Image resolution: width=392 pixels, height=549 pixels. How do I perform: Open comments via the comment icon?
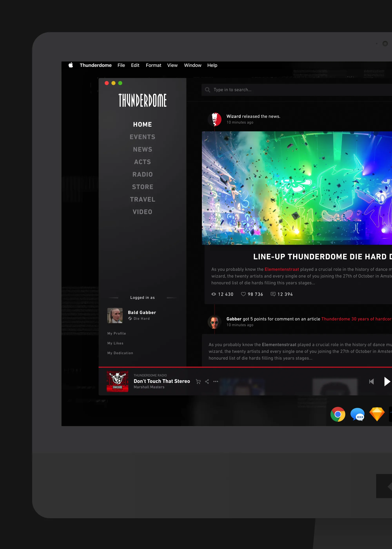[x=273, y=294]
